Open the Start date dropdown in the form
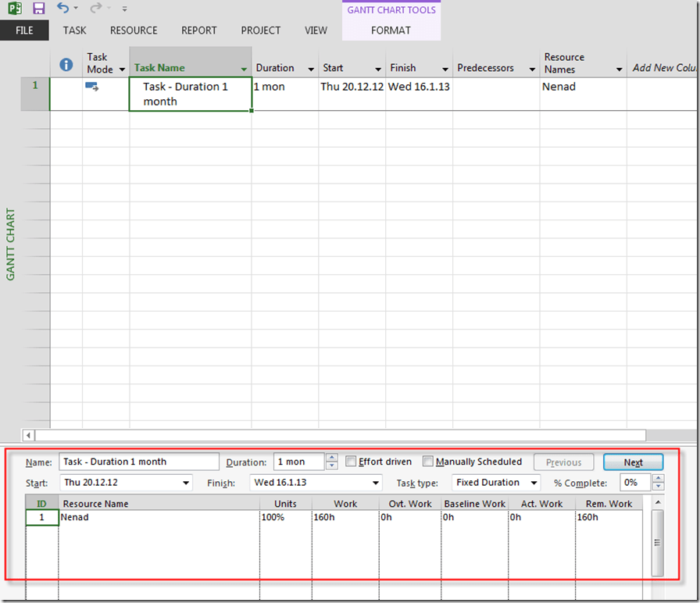 (186, 483)
